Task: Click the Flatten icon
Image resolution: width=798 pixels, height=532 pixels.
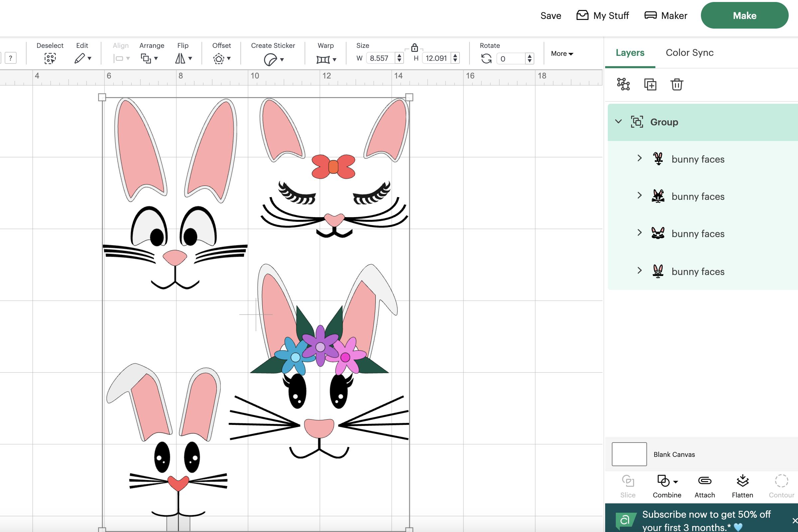Action: point(742,480)
